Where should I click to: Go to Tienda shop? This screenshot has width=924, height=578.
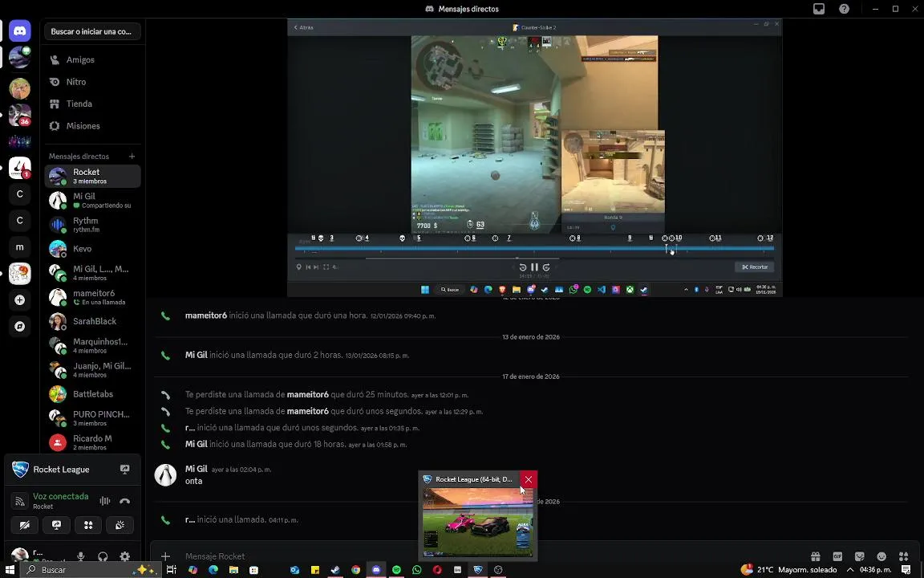[x=92, y=104]
